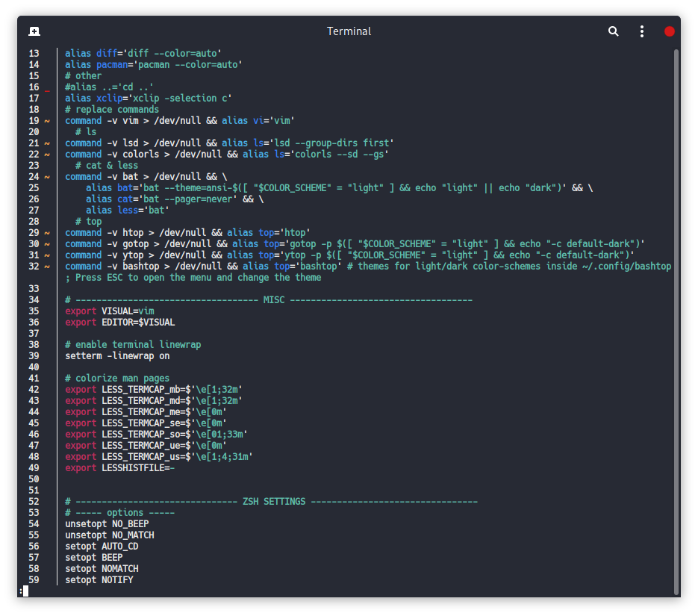Image resolution: width=698 pixels, height=616 pixels.
Task: Click the alias less='bat' line
Action: [x=128, y=210]
